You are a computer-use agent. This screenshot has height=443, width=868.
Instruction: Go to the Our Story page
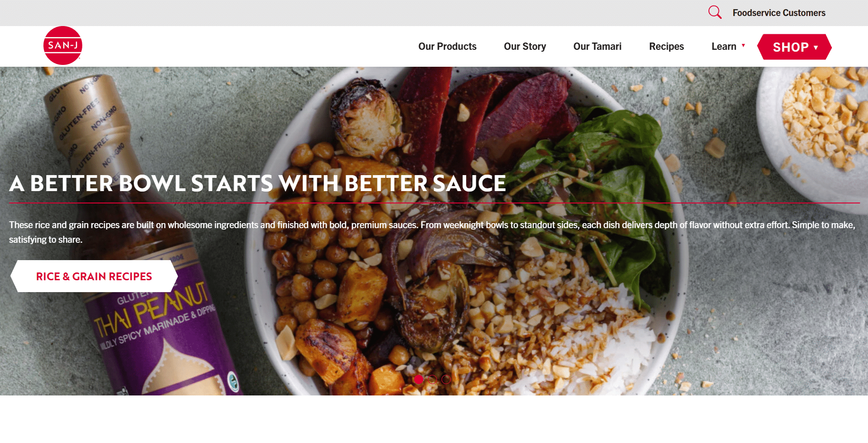coord(525,46)
